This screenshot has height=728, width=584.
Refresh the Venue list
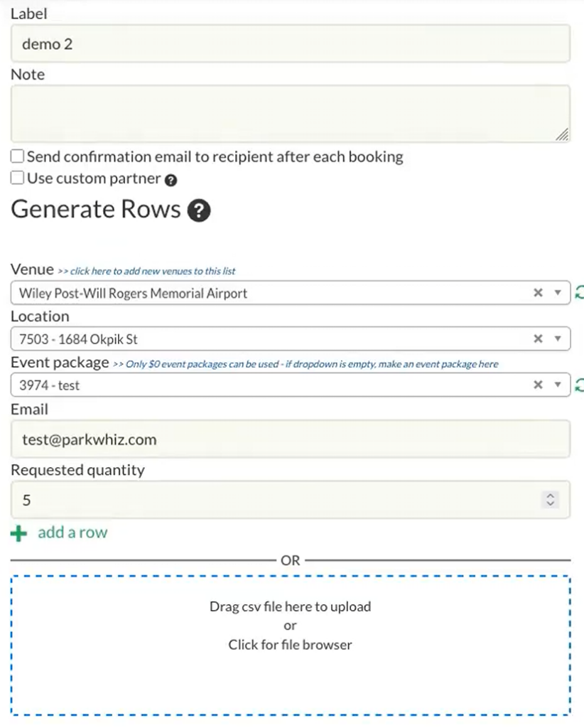[x=579, y=293]
